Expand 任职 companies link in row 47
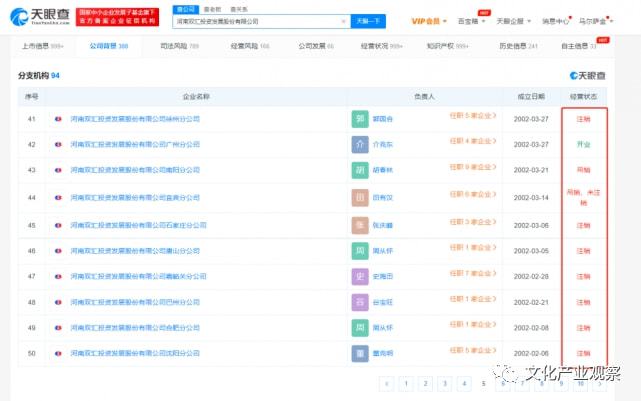The image size is (641, 401). click(473, 273)
